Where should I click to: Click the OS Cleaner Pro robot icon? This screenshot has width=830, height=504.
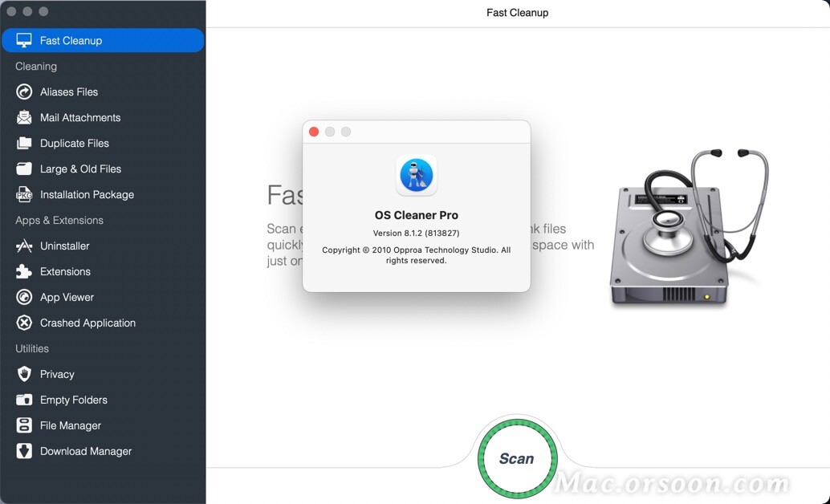tap(417, 175)
